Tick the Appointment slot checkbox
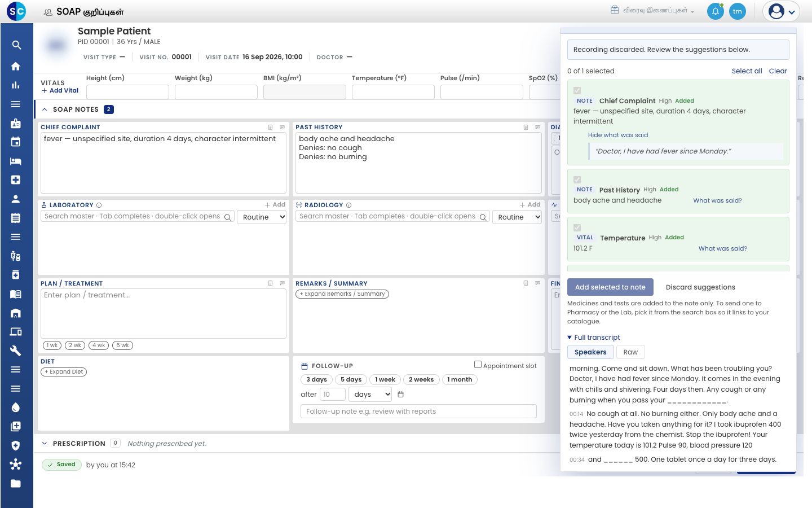Image resolution: width=812 pixels, height=508 pixels. pyautogui.click(x=478, y=365)
